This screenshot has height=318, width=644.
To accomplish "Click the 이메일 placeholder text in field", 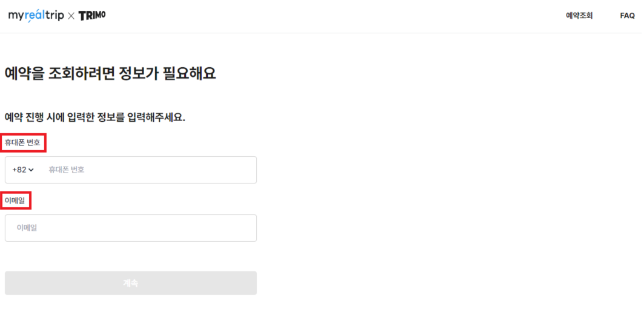I will coord(27,228).
